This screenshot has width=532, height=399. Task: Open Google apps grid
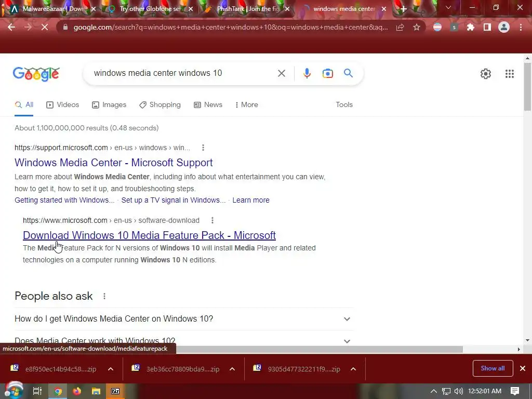pyautogui.click(x=509, y=74)
